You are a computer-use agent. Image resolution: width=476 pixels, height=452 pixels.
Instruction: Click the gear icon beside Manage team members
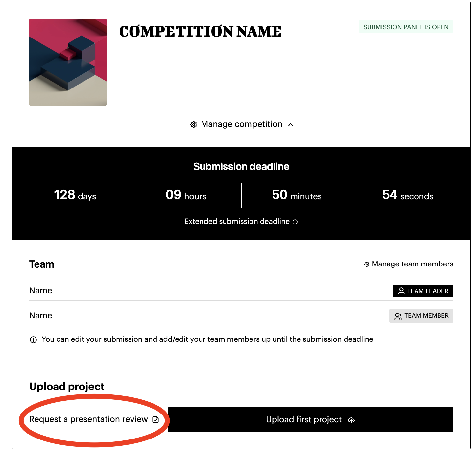point(367,264)
